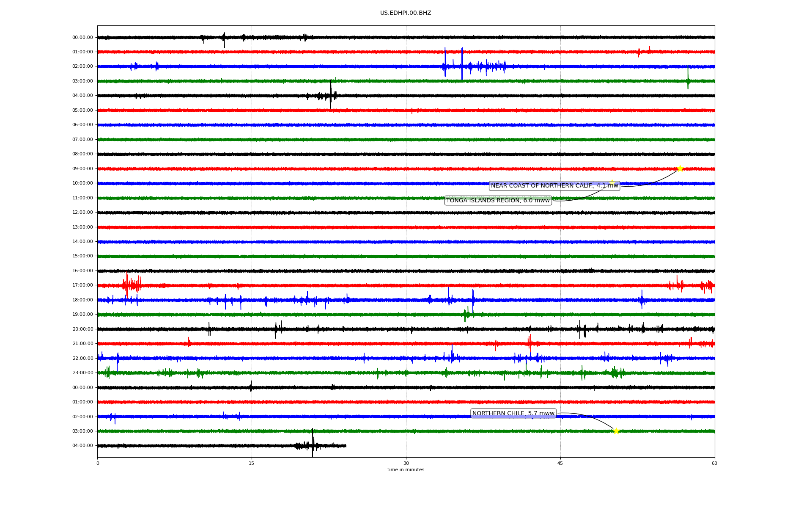Click the 08:00:00 time label
This screenshot has width=812, height=508.
coord(82,154)
